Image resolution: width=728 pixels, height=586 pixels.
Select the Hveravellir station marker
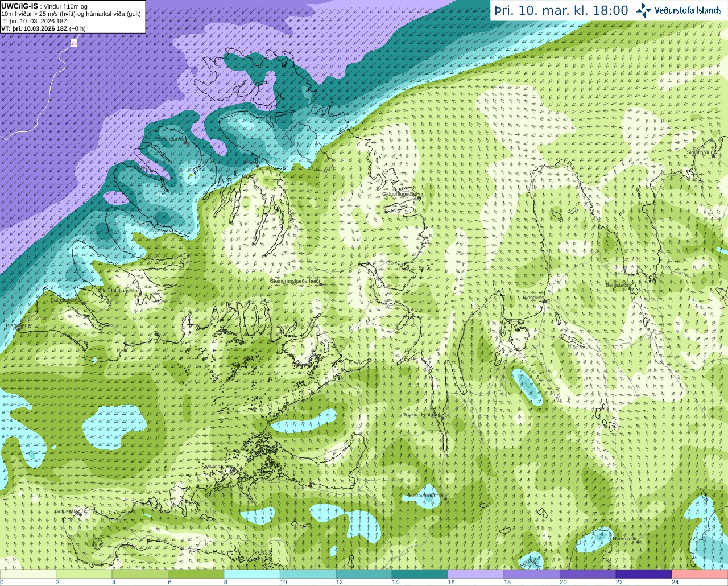[x=638, y=542]
